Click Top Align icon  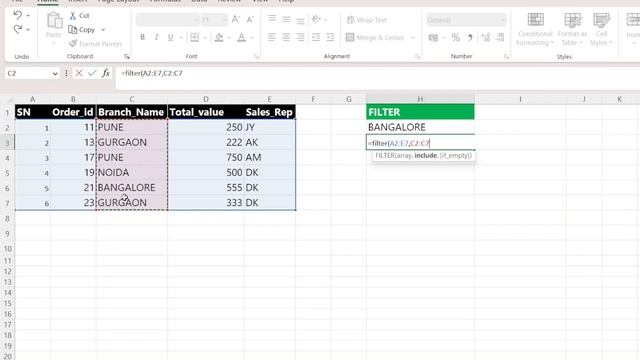(x=272, y=19)
